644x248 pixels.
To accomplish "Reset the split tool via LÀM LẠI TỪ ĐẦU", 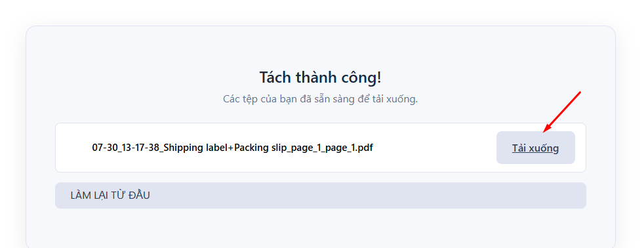I will 320,196.
